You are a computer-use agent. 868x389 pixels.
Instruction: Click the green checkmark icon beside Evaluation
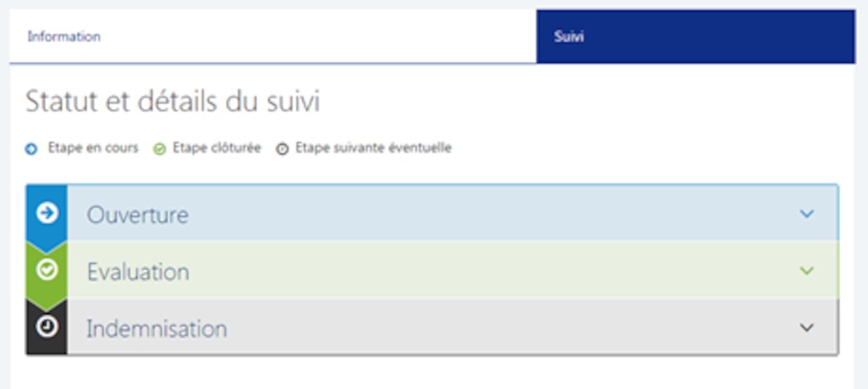(47, 270)
